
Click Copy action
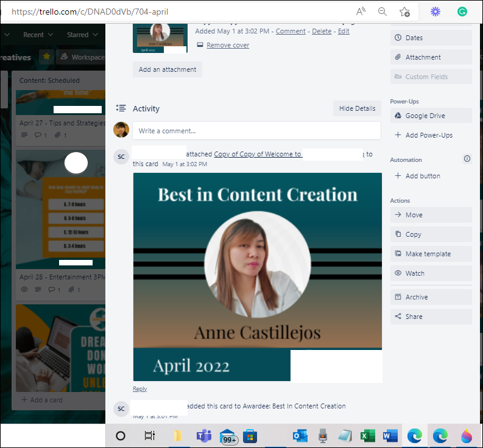coord(431,234)
